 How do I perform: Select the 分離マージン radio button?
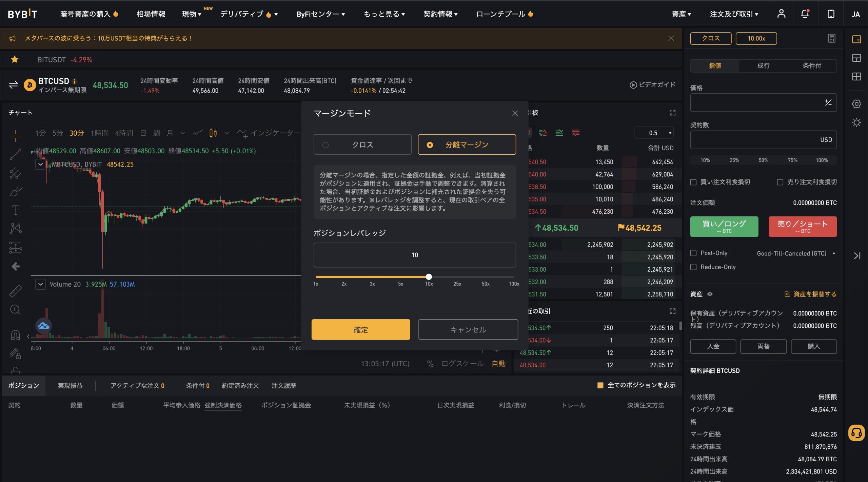pyautogui.click(x=431, y=144)
